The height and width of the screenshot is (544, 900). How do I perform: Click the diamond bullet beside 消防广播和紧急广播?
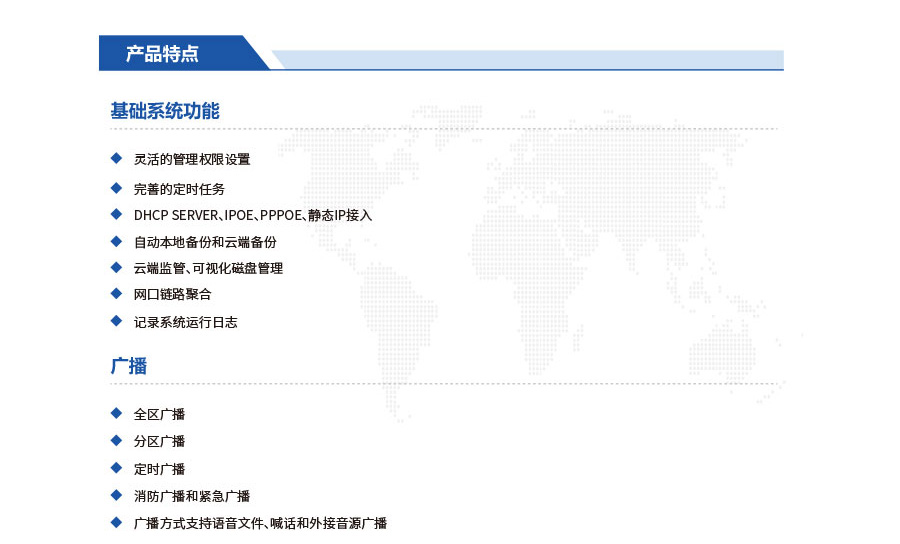tap(116, 495)
